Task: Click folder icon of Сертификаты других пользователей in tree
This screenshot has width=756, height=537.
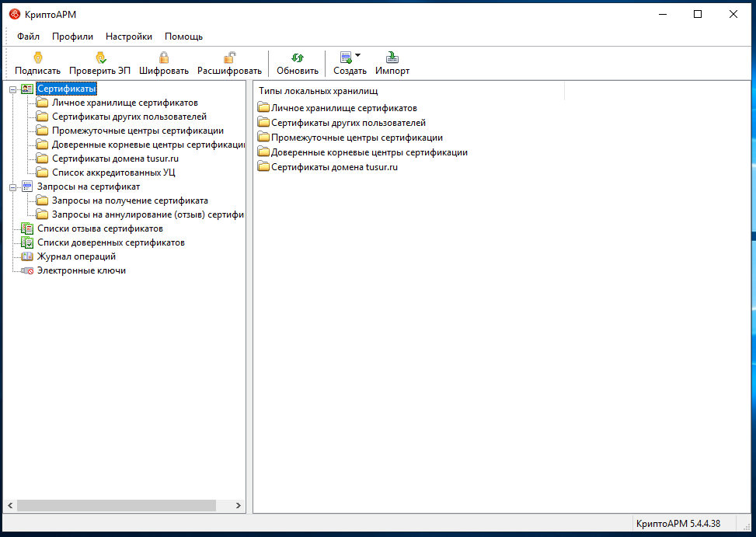Action: point(43,117)
